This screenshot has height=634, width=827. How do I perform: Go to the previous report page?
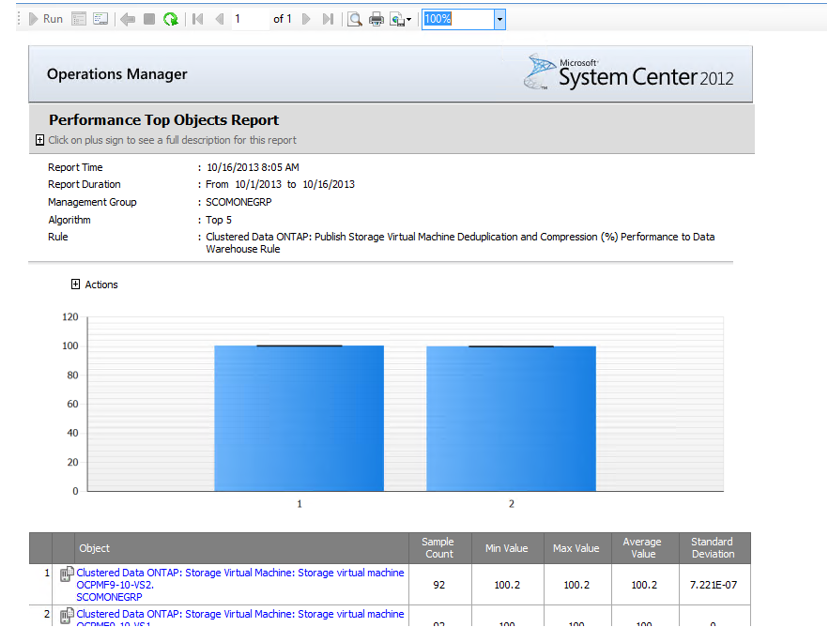[x=219, y=19]
